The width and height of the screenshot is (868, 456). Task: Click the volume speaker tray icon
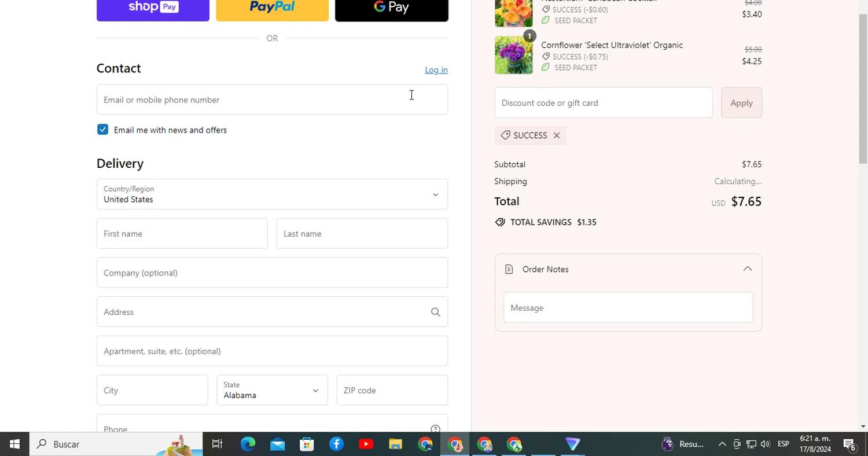pyautogui.click(x=765, y=444)
